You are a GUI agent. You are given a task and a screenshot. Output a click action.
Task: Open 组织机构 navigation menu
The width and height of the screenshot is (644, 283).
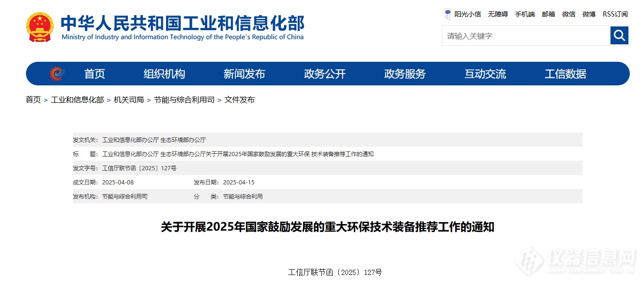[164, 74]
